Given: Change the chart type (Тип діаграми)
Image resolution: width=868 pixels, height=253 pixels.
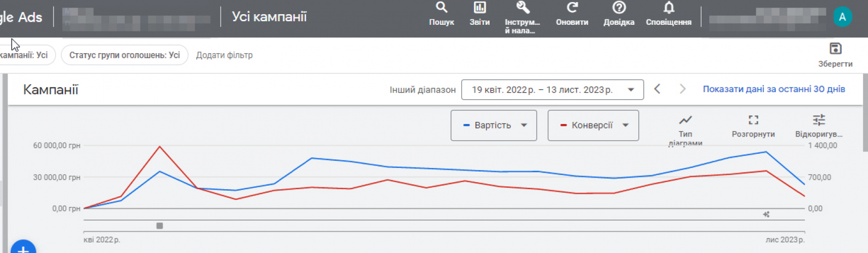Looking at the screenshot, I should [685, 120].
